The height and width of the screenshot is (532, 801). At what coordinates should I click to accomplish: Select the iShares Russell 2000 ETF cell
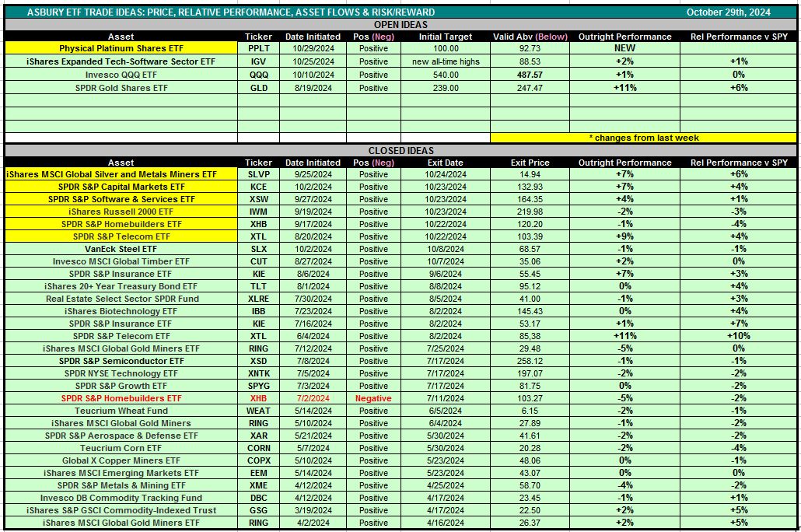[121, 212]
